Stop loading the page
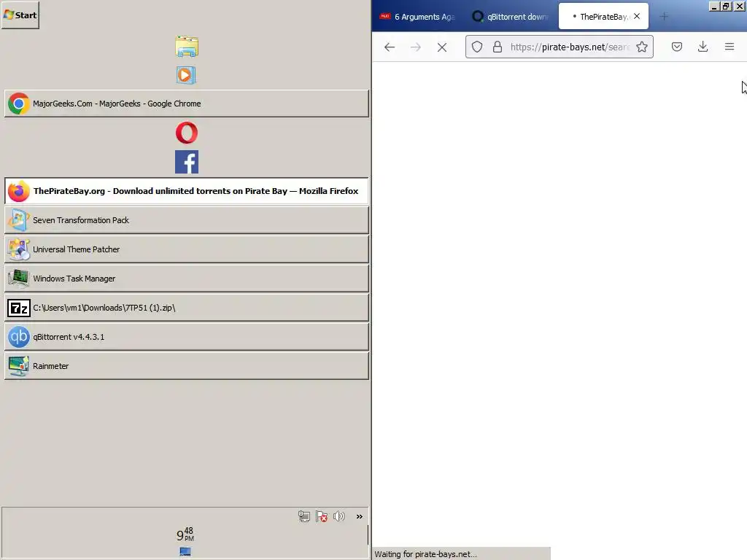The width and height of the screenshot is (747, 560). pos(441,47)
